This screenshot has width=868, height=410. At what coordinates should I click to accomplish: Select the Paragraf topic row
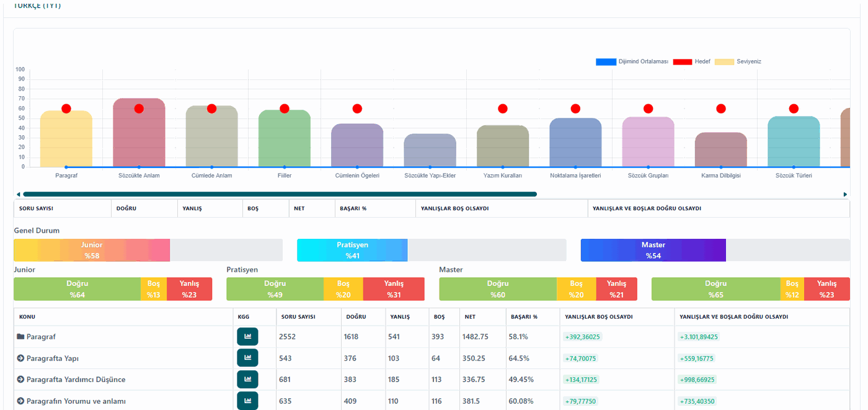point(432,337)
